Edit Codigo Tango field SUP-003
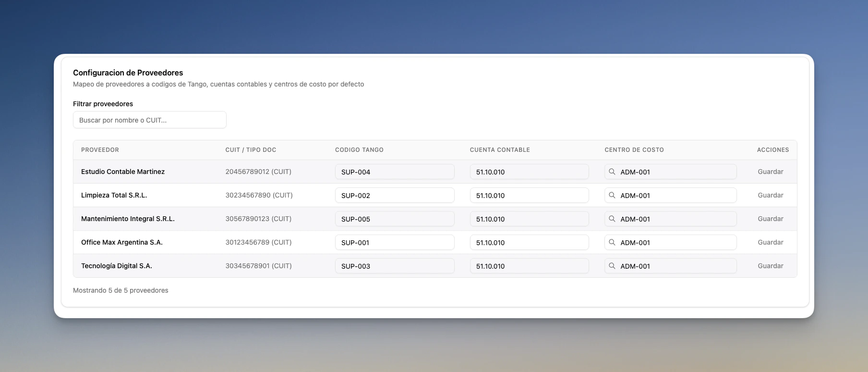868x372 pixels. coord(395,266)
